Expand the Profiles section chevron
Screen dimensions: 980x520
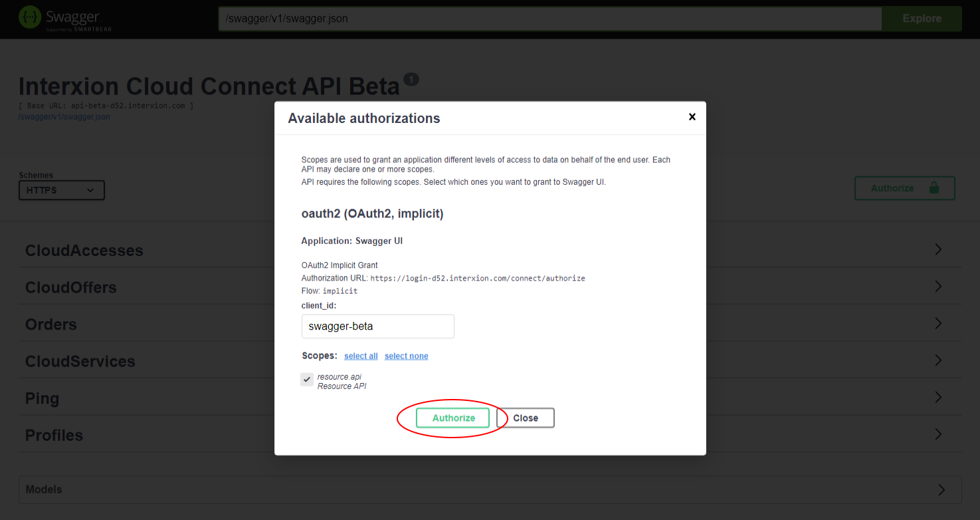pos(938,434)
